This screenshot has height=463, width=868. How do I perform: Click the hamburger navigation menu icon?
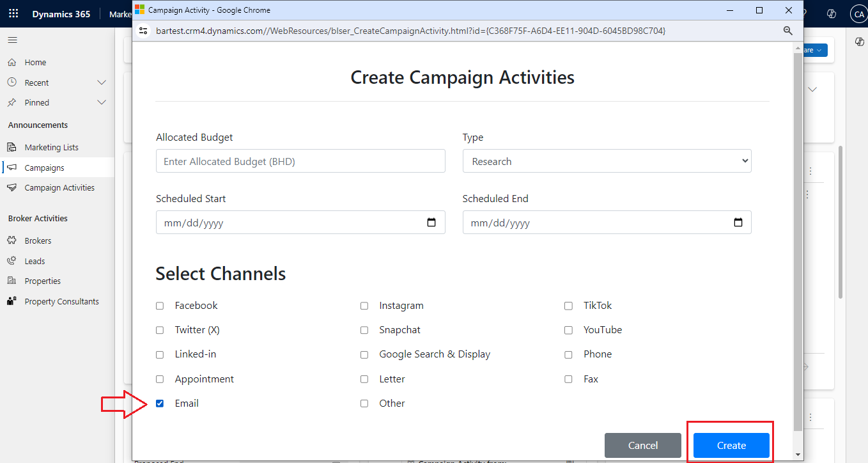(12, 40)
